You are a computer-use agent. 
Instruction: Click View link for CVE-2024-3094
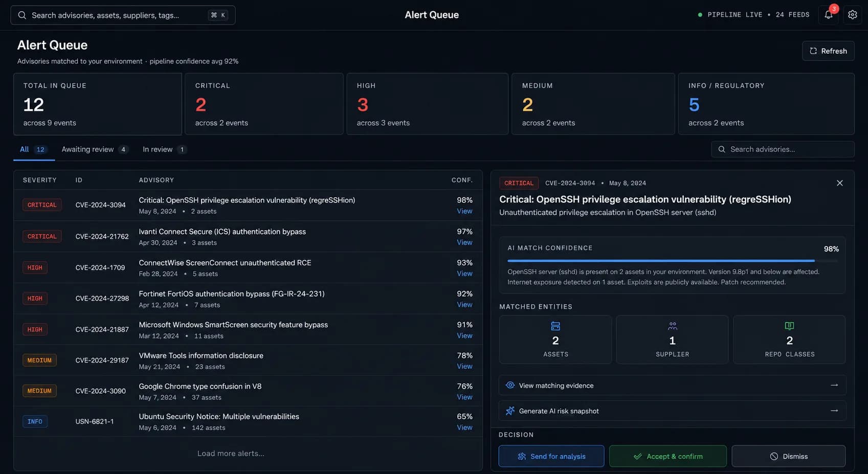tap(464, 211)
